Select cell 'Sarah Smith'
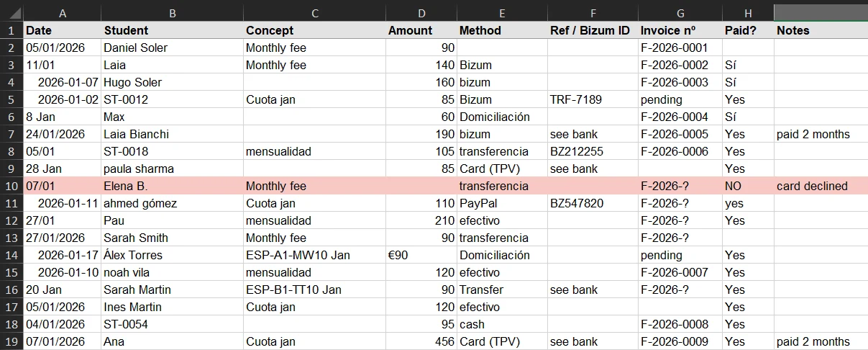The width and height of the screenshot is (868, 350). click(x=173, y=238)
